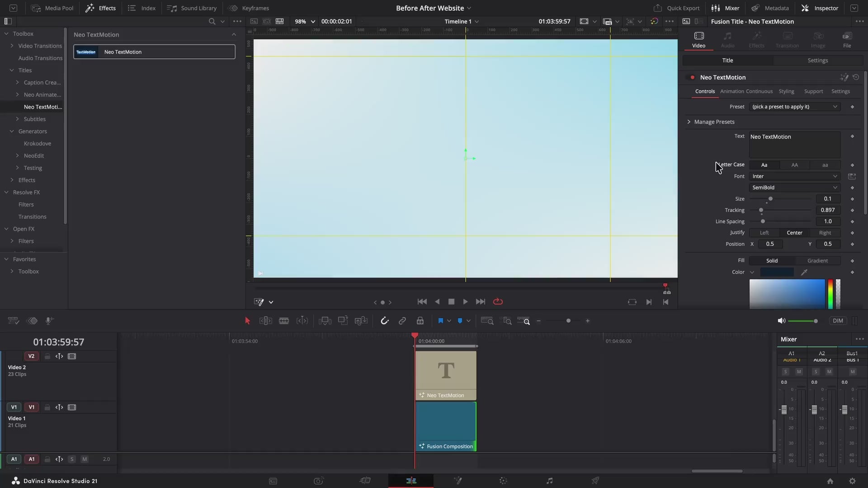Click the Text input field
This screenshot has height=488, width=868.
coord(795,145)
